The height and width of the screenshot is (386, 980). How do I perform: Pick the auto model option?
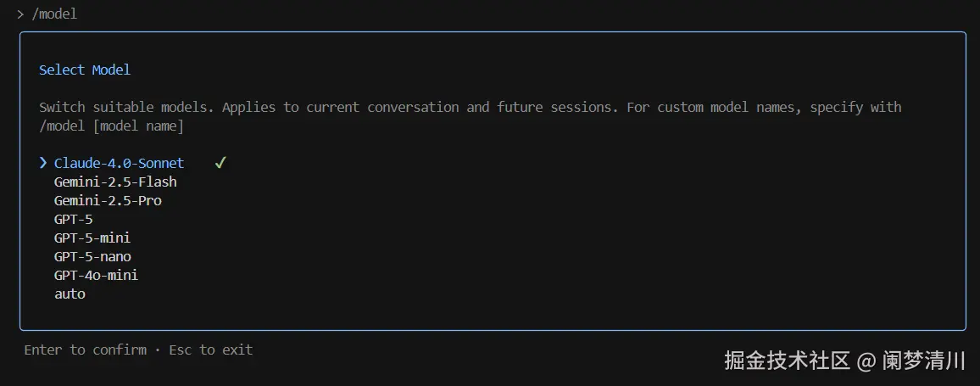pos(70,294)
